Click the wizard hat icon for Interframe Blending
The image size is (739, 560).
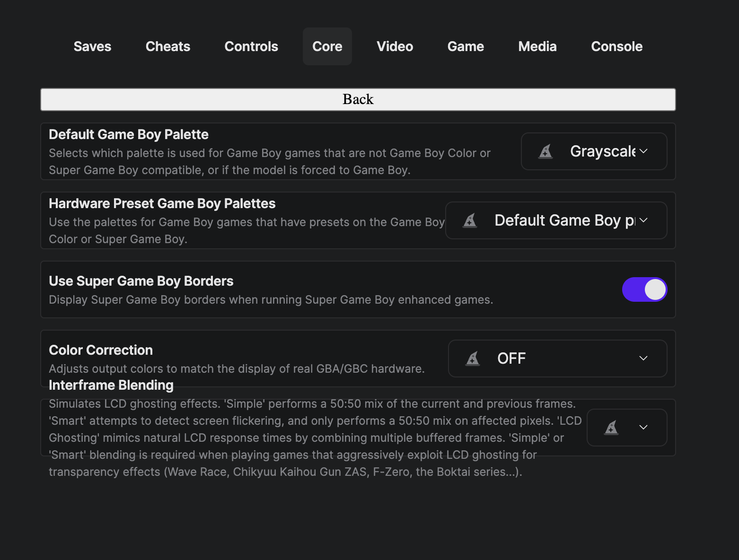click(611, 428)
